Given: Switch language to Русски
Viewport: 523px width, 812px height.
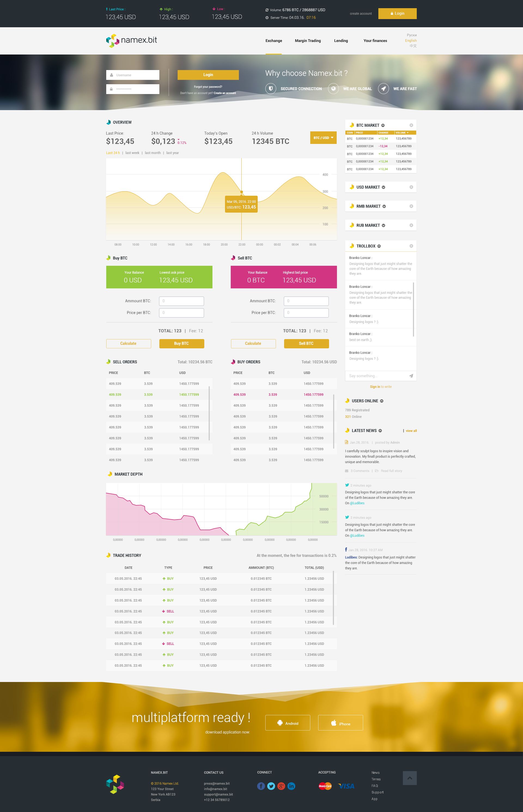Looking at the screenshot, I should click(412, 35).
